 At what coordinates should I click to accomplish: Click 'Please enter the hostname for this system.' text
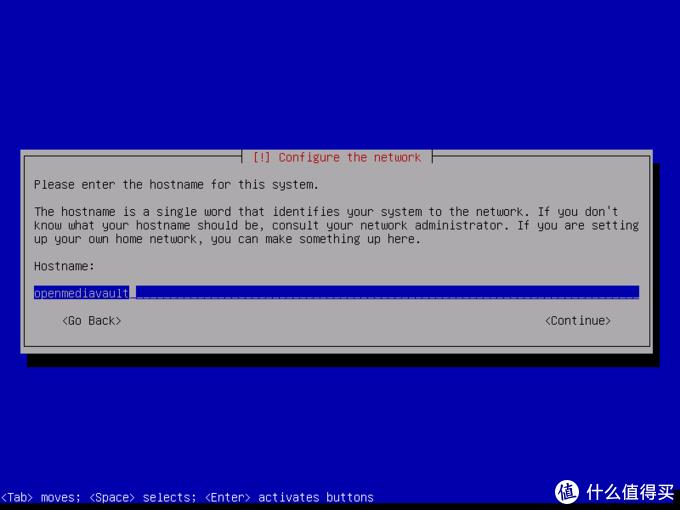176,185
